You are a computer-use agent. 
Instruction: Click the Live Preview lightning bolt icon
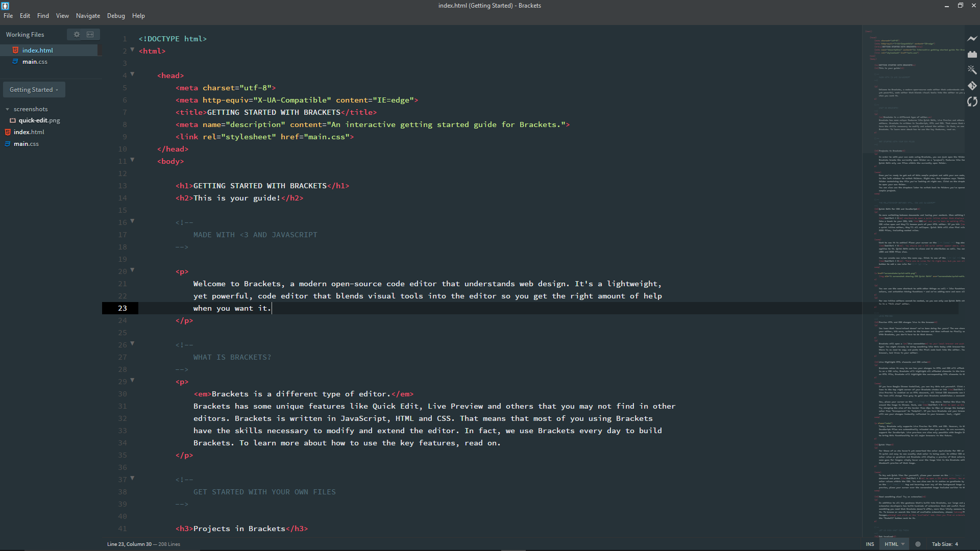(x=972, y=38)
